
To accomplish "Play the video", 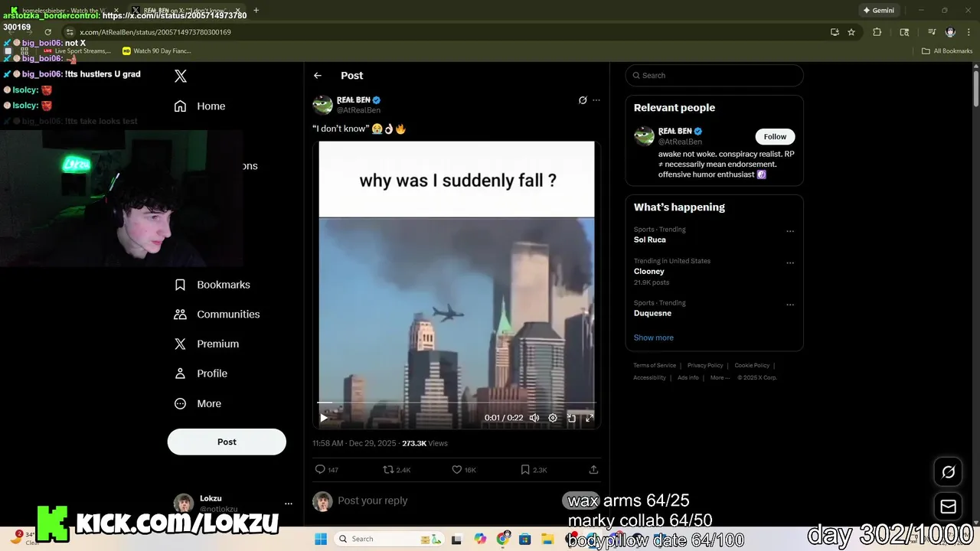I will coord(324,418).
